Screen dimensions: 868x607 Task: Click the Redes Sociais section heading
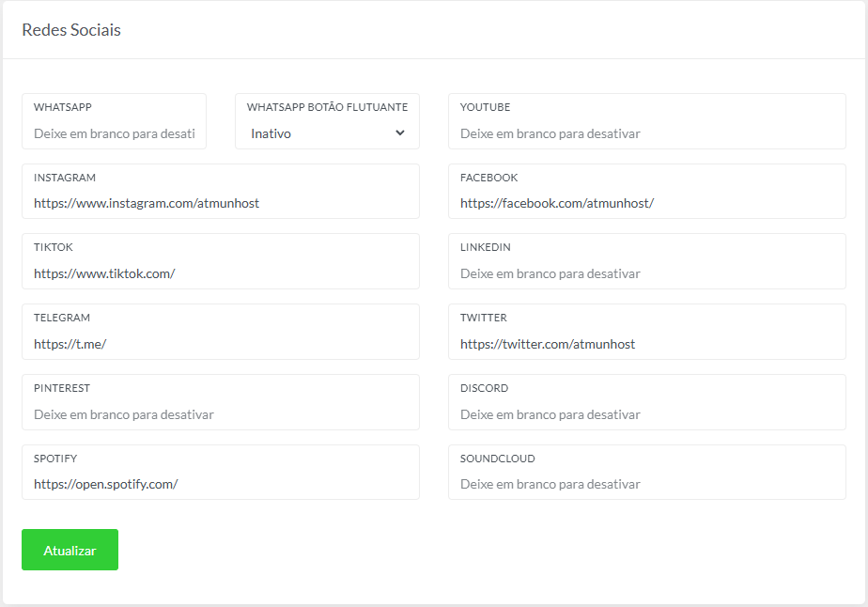(71, 30)
